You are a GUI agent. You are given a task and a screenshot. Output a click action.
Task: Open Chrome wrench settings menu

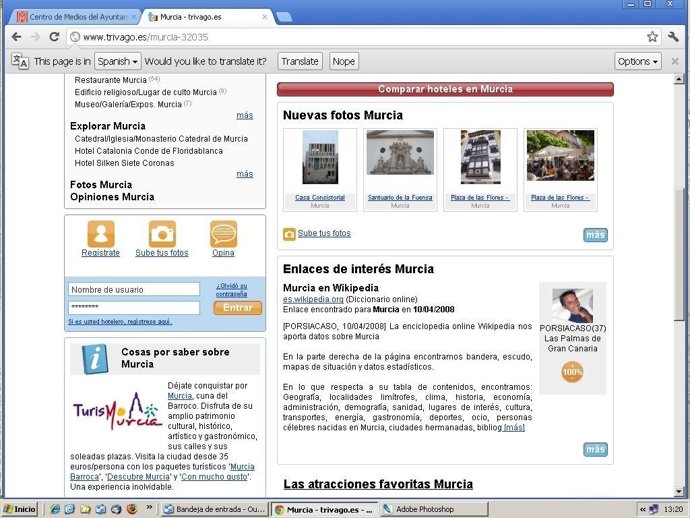(673, 37)
